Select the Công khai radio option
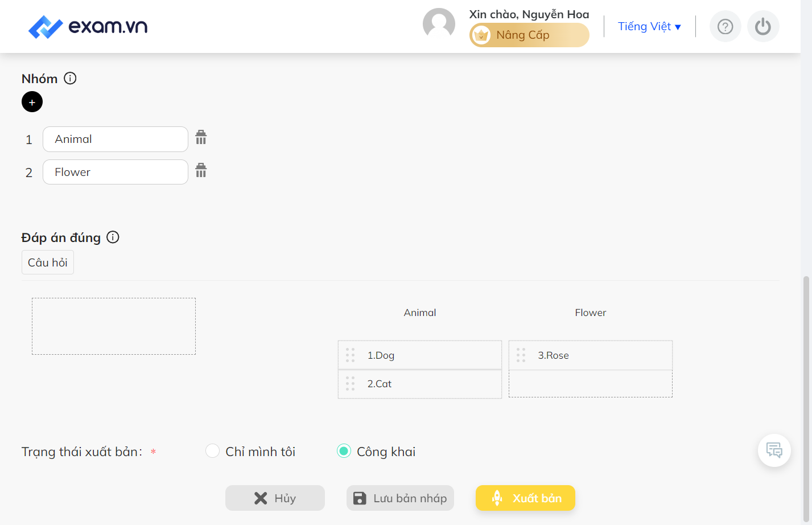 coord(344,451)
